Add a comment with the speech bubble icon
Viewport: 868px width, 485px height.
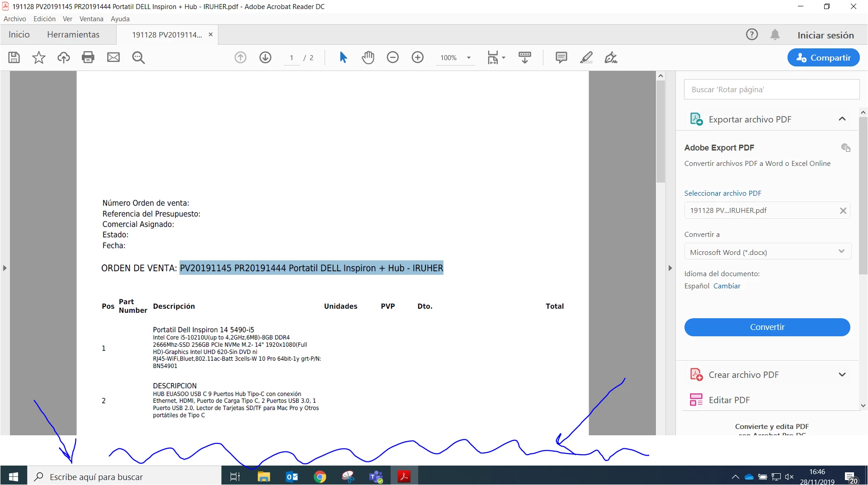tap(561, 57)
